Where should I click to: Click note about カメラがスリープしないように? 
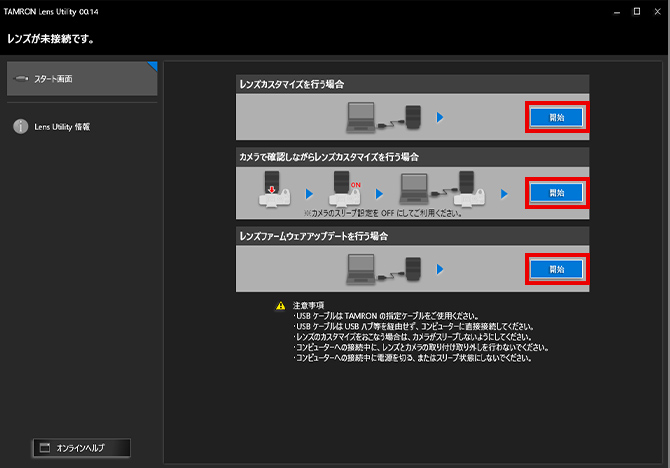412,337
